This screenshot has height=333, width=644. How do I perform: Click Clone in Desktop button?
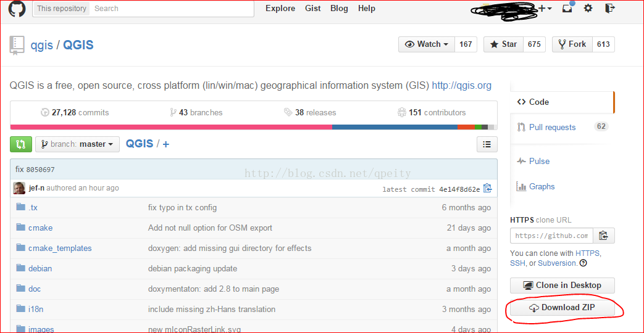click(x=562, y=285)
